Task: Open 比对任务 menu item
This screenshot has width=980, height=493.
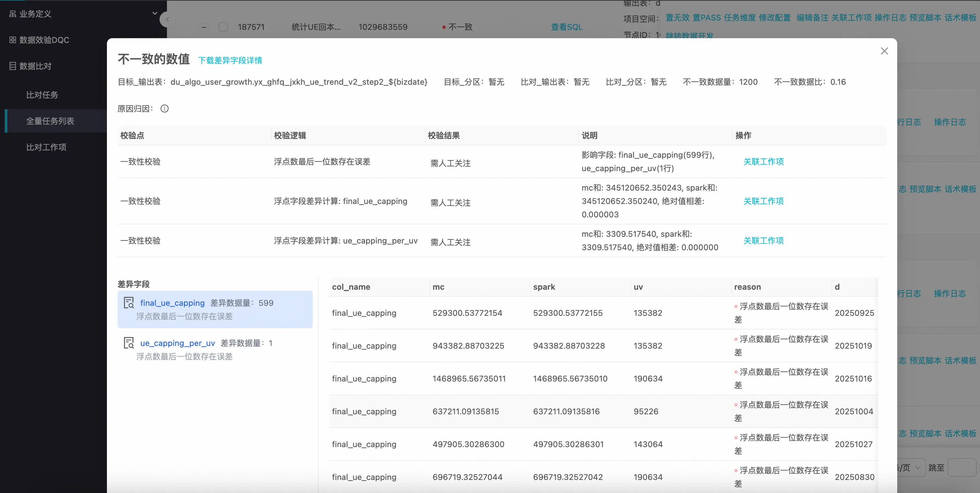Action: (42, 95)
